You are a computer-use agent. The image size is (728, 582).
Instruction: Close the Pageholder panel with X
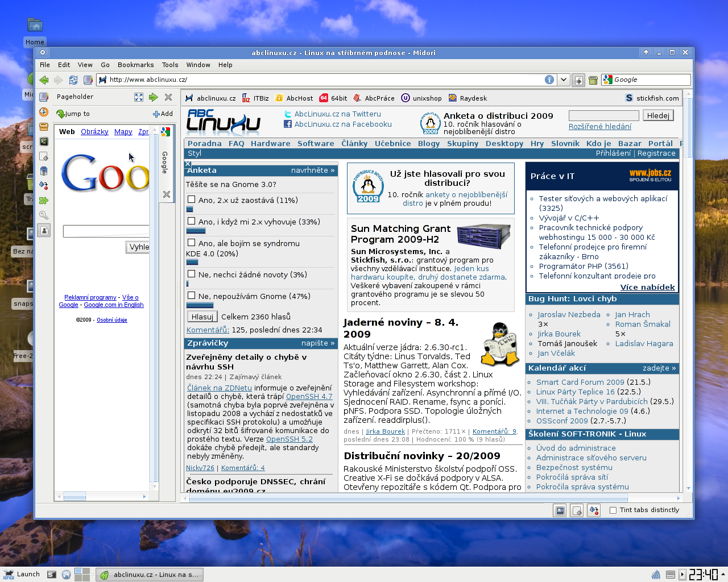pos(168,97)
